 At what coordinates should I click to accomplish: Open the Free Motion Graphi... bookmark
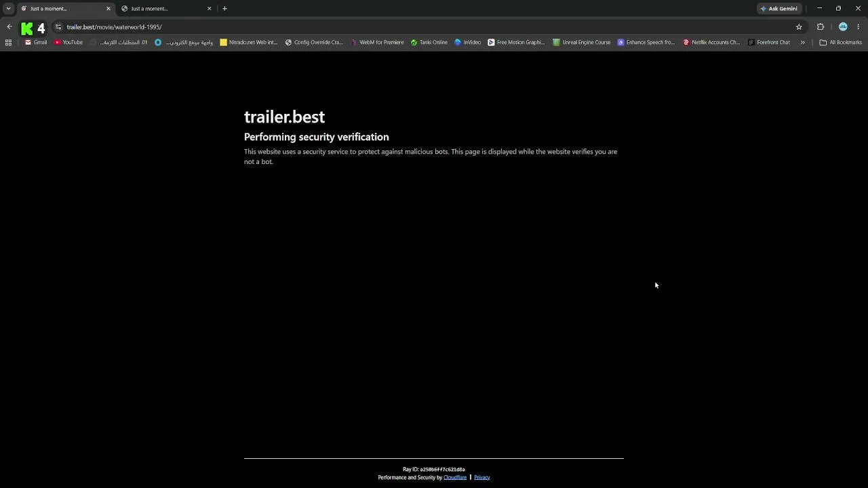516,42
